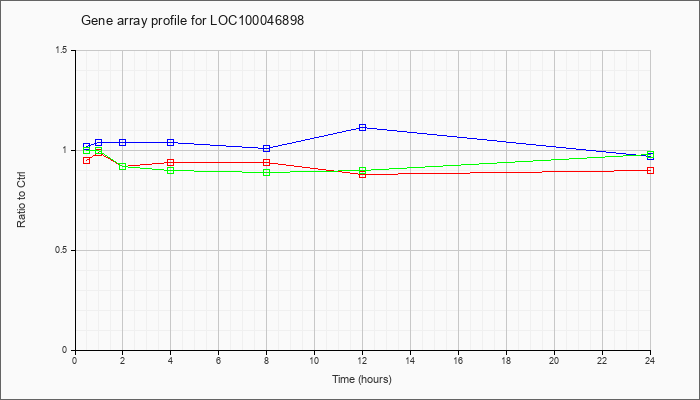Select the red data marker at 4 hours
The image size is (700, 400).
tap(171, 162)
